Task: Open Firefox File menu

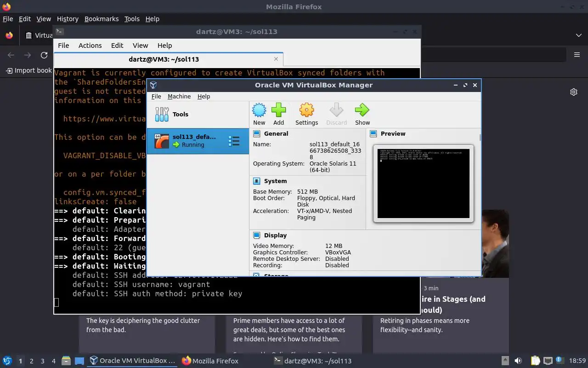Action: [8, 19]
